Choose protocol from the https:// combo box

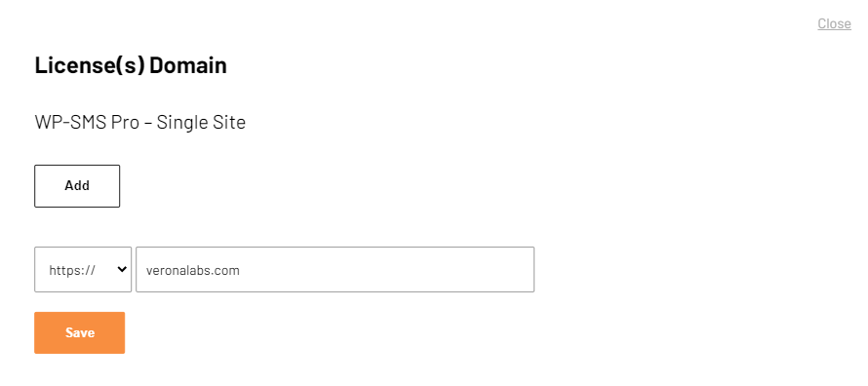[x=83, y=269]
